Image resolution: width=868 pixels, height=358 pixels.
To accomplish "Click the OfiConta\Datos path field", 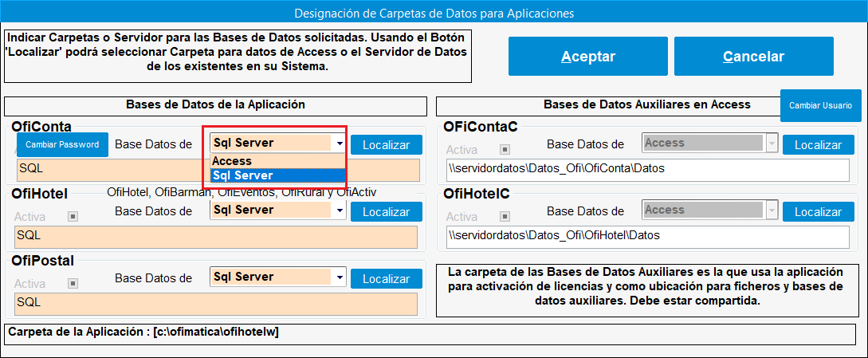I will pyautogui.click(x=648, y=170).
